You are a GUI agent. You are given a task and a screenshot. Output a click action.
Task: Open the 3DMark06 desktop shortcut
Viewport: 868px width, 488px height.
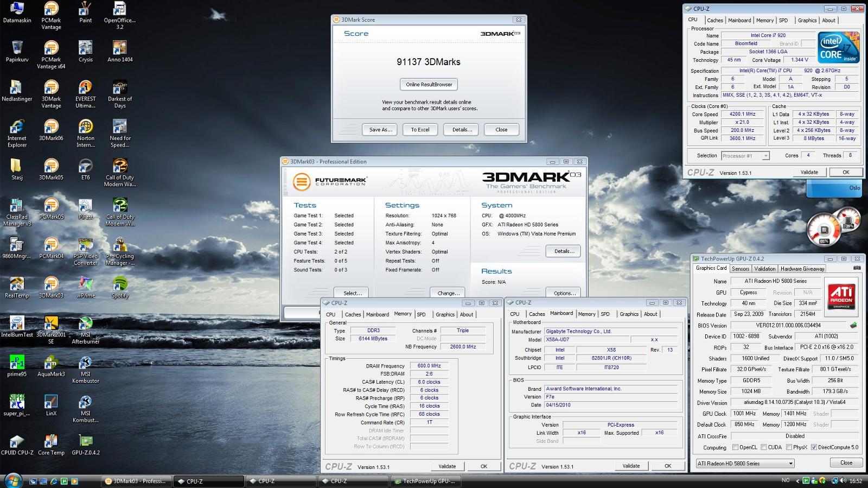[51, 130]
